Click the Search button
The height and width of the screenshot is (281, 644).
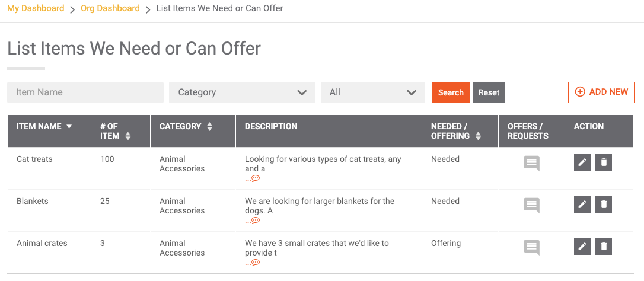click(451, 92)
